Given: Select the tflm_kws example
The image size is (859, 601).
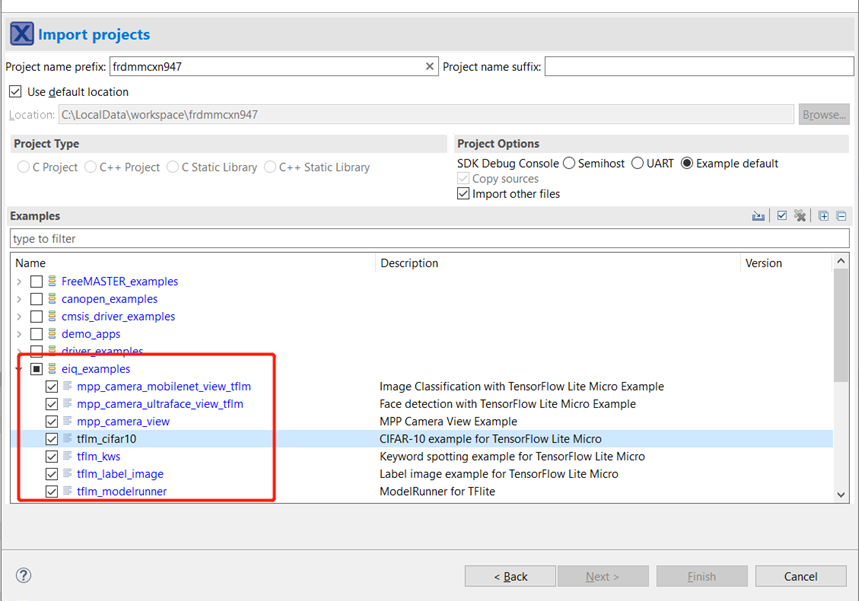Looking at the screenshot, I should (99, 457).
